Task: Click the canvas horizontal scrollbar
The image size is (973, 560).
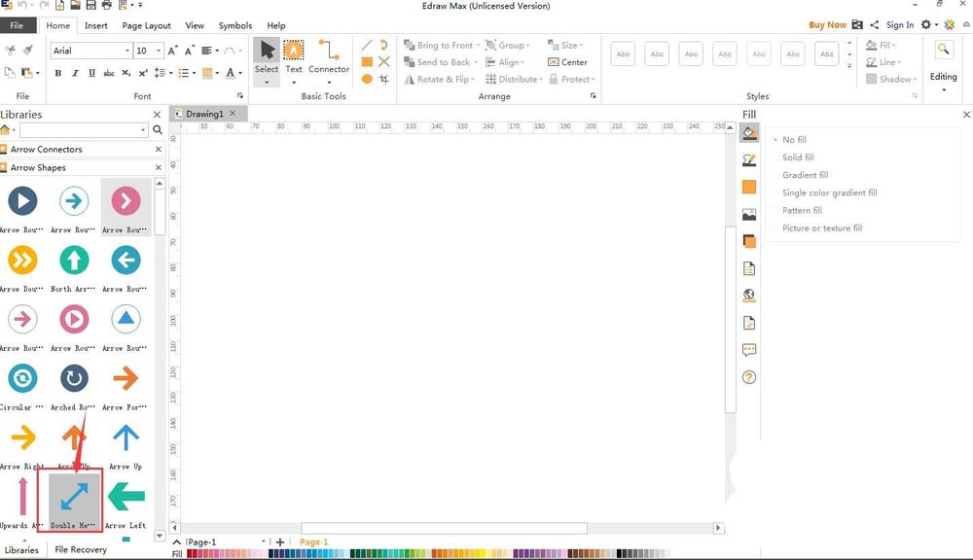Action: coord(445,528)
